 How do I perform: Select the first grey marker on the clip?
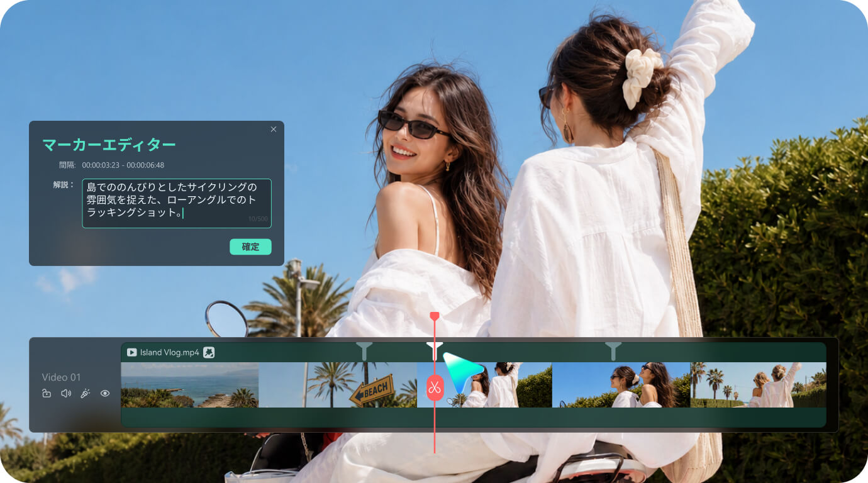364,351
